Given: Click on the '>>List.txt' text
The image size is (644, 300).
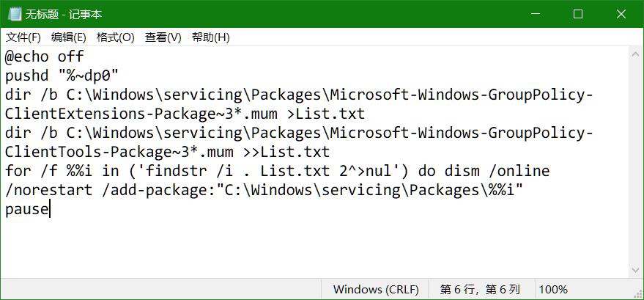Looking at the screenshot, I should [x=295, y=152].
